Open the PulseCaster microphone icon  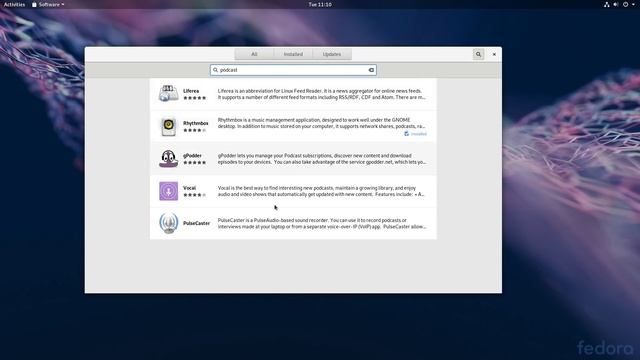pyautogui.click(x=168, y=223)
